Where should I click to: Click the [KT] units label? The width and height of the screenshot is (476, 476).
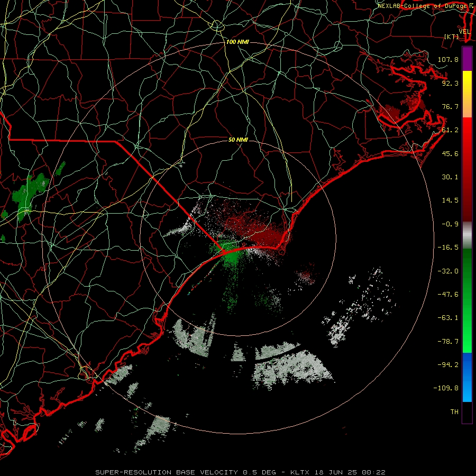(x=452, y=36)
